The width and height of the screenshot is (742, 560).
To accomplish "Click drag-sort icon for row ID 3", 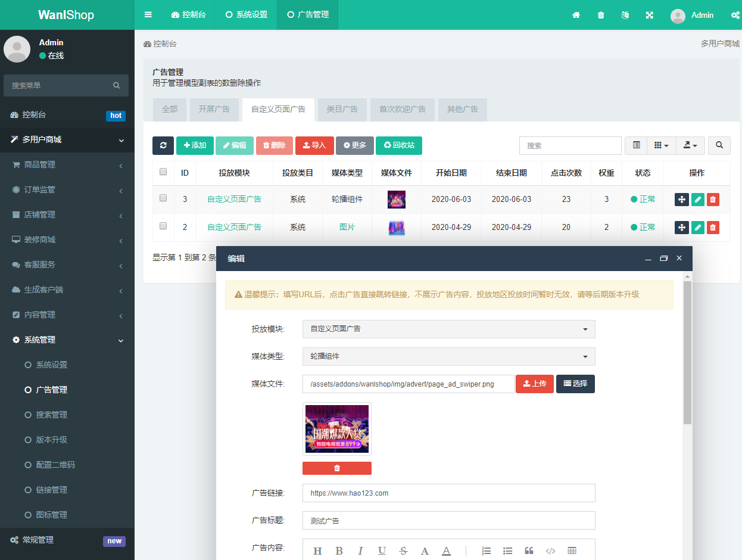I will 682,199.
